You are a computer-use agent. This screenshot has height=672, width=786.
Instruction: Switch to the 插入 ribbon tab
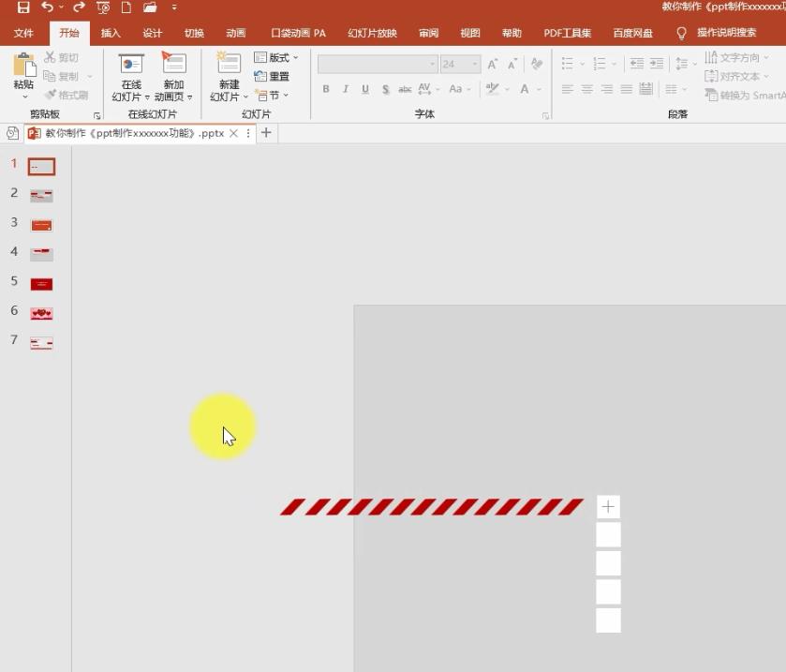pos(110,33)
